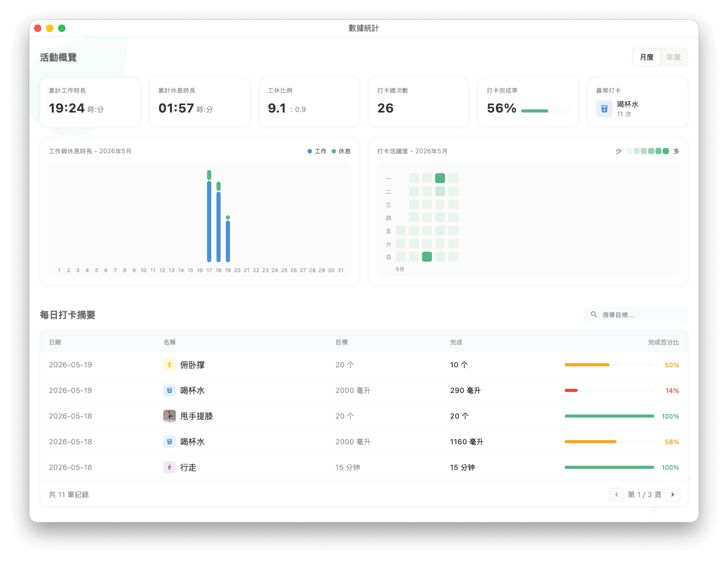
Task: Toggle the 休息 legend item in chart
Action: pos(341,151)
